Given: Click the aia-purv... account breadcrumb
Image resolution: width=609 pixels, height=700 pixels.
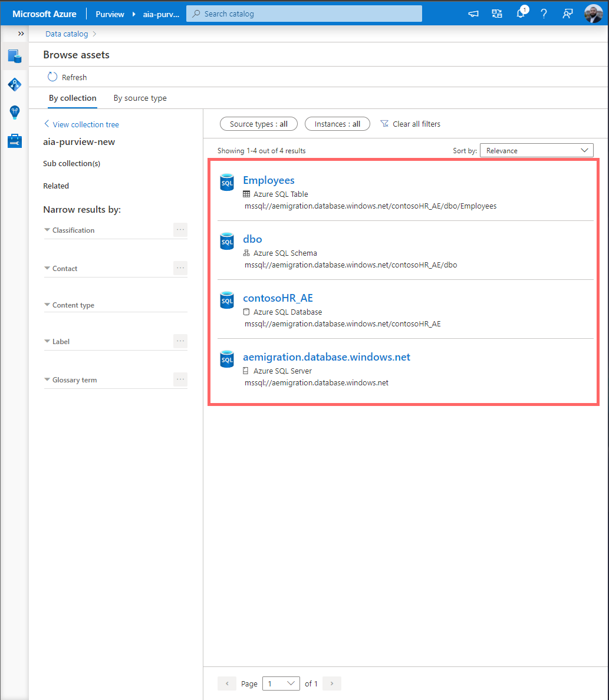Looking at the screenshot, I should click(x=161, y=14).
